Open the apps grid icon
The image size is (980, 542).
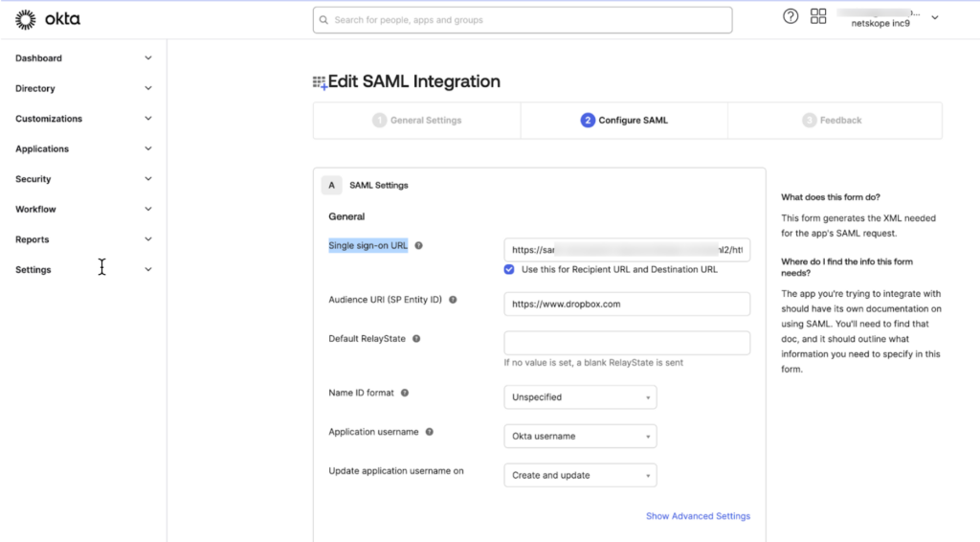tap(818, 16)
